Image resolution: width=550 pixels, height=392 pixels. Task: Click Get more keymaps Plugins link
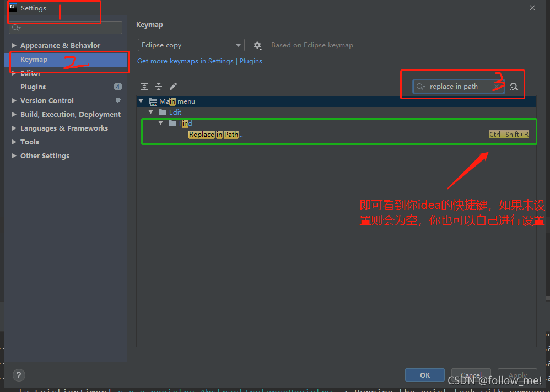click(x=199, y=61)
